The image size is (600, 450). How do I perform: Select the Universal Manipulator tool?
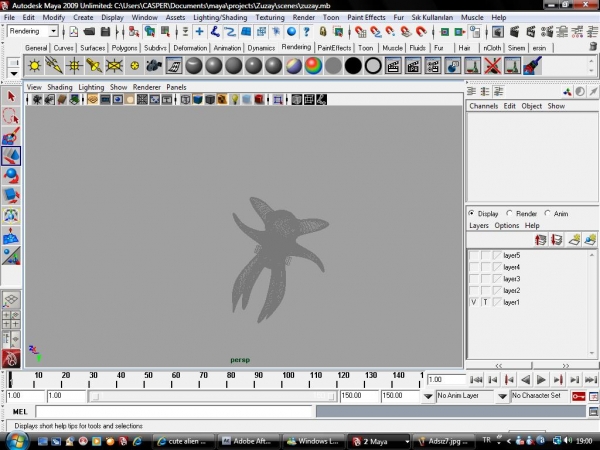click(11, 215)
